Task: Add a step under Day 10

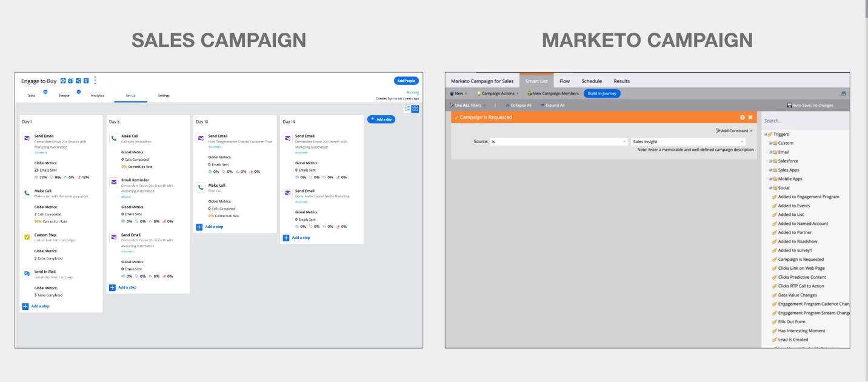Action: 210,227
